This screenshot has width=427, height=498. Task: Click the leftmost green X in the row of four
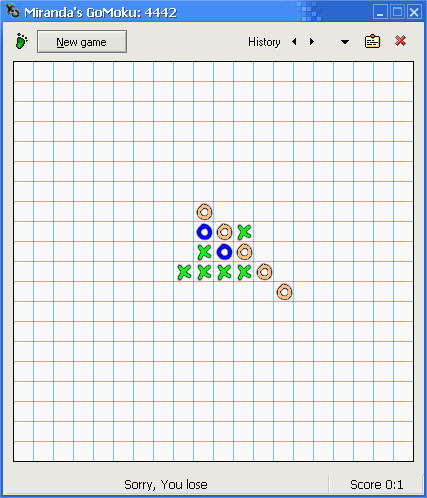(x=184, y=272)
